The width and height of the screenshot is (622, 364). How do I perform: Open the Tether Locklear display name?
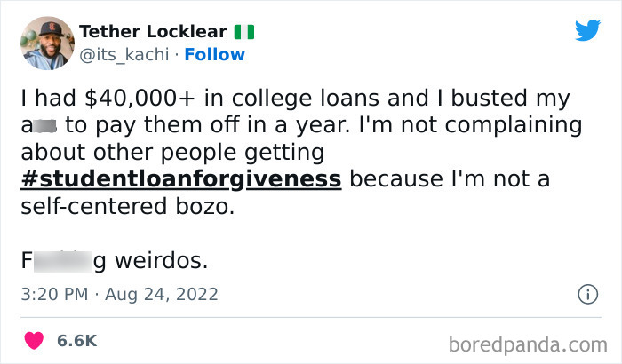click(x=155, y=32)
